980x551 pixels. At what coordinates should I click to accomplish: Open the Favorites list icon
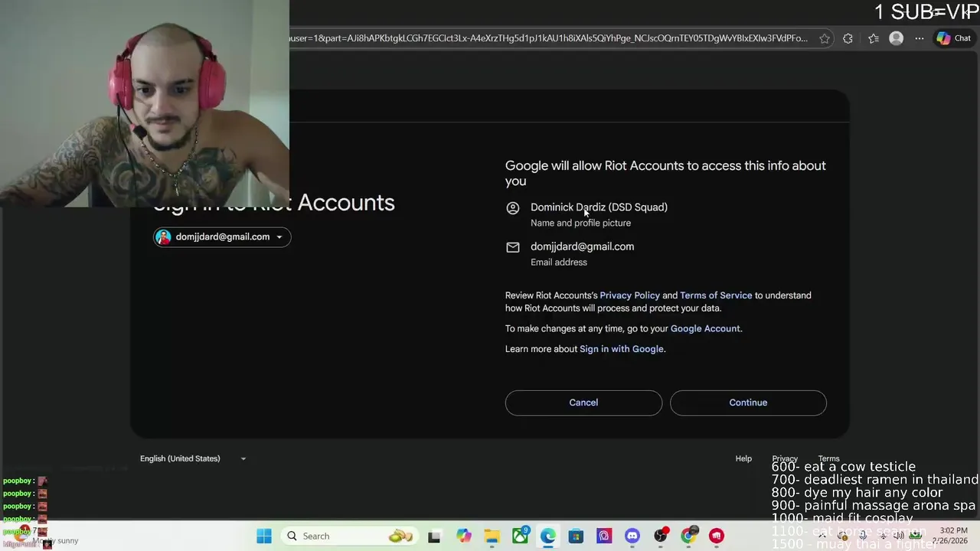[874, 38]
